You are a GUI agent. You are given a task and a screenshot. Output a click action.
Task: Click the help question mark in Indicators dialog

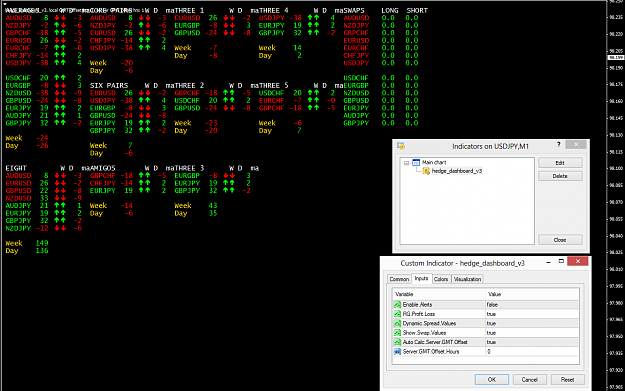(x=558, y=145)
